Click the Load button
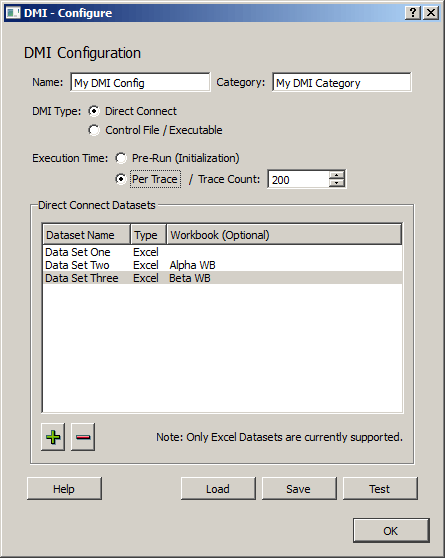The height and width of the screenshot is (558, 445). (x=218, y=489)
